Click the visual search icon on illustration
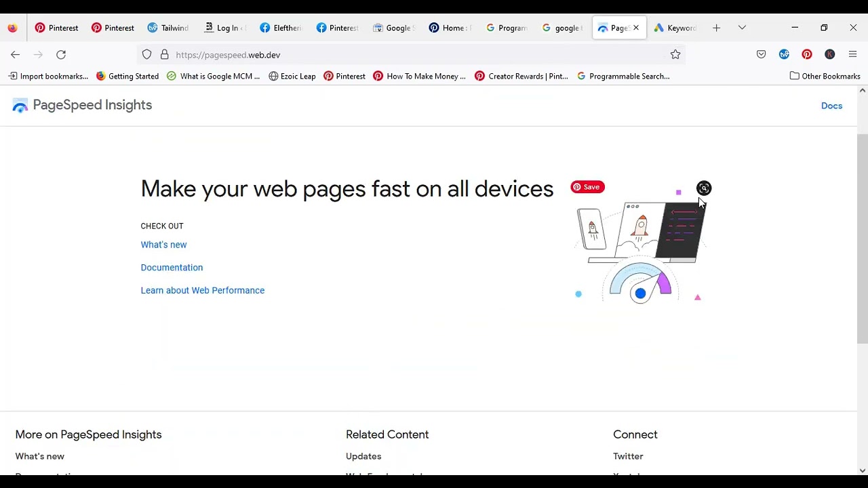Screen dimensions: 868x488 pos(704,188)
